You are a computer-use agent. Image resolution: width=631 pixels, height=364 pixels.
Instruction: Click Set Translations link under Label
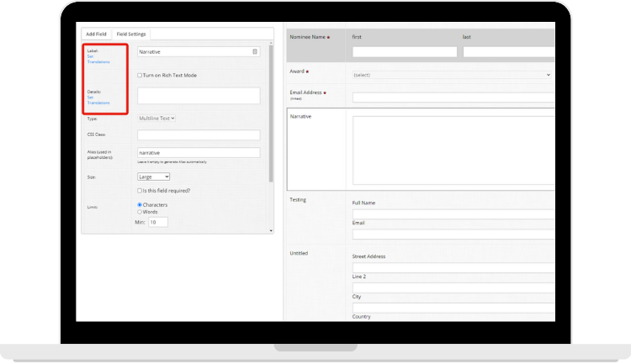coord(98,59)
